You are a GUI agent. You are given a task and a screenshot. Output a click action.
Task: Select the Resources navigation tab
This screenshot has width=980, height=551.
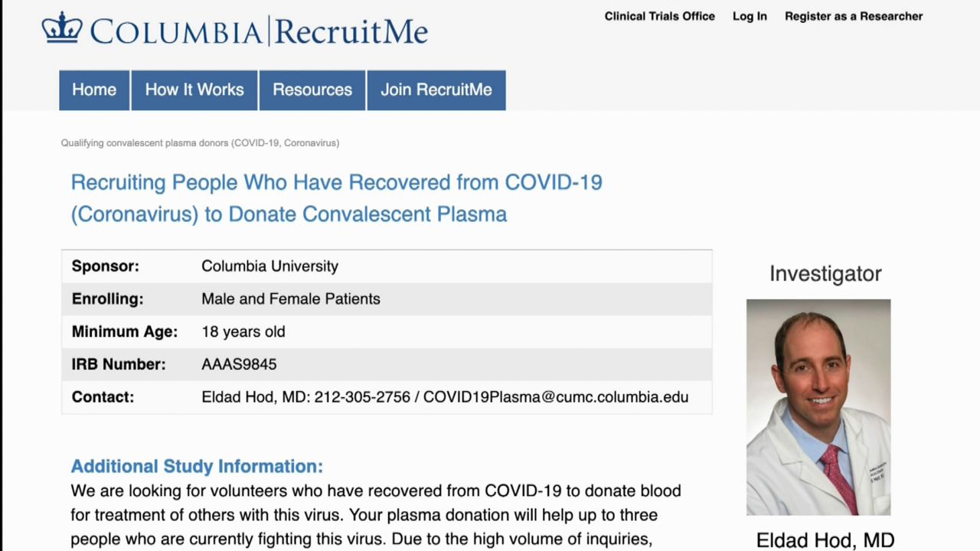pos(312,90)
